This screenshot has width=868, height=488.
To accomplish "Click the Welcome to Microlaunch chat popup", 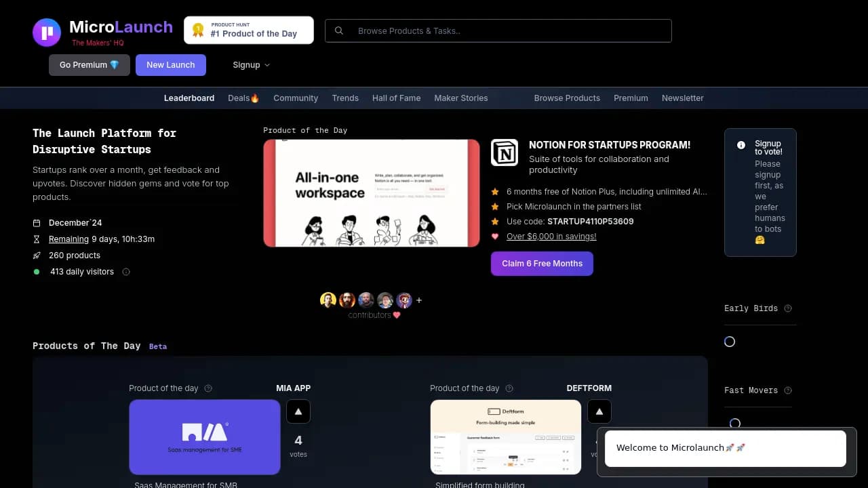I will click(726, 448).
